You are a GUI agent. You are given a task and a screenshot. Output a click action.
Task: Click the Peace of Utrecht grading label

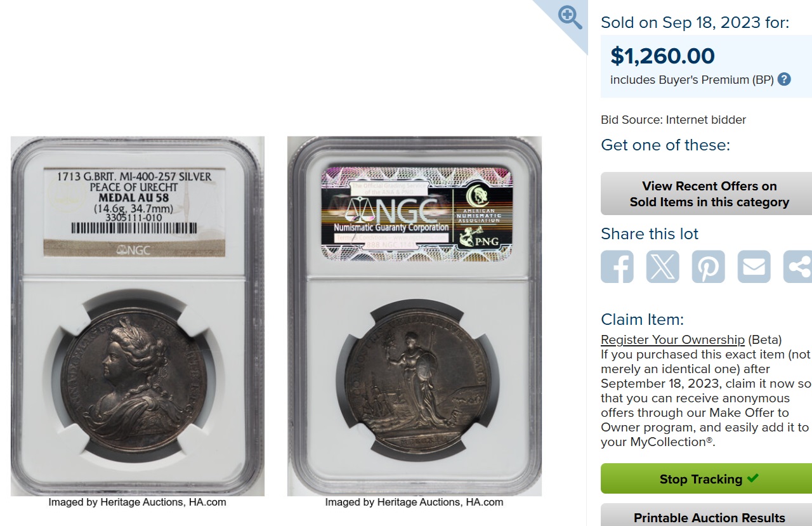click(x=134, y=212)
